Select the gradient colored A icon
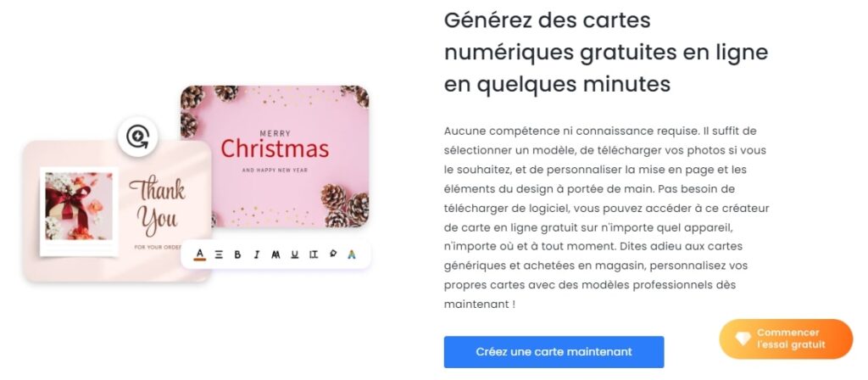Image resolution: width=868 pixels, height=380 pixels. pyautogui.click(x=352, y=254)
